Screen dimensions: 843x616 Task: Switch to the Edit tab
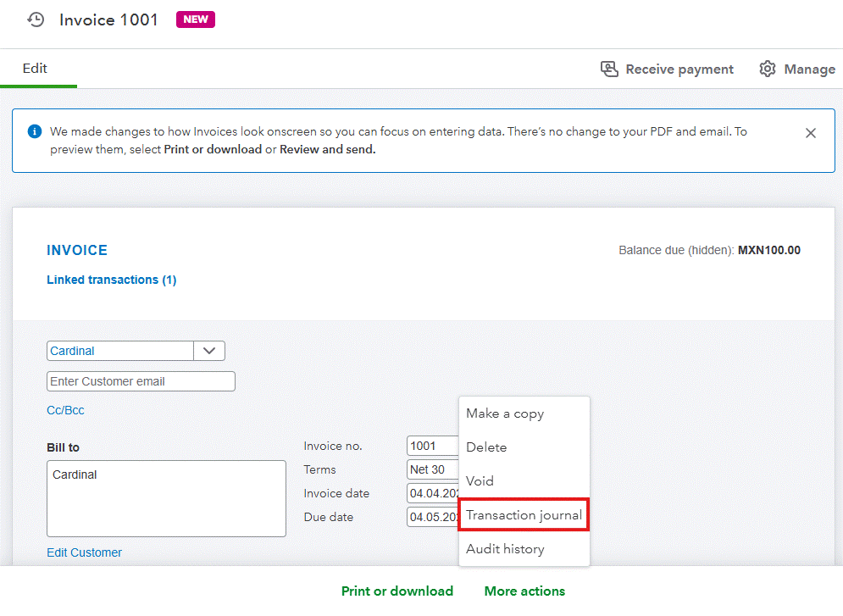click(x=35, y=69)
